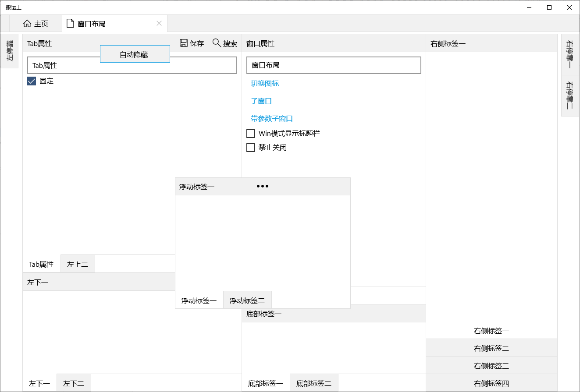Uncheck the 固定 checkbox
Viewport: 580px width, 392px height.
[32, 81]
